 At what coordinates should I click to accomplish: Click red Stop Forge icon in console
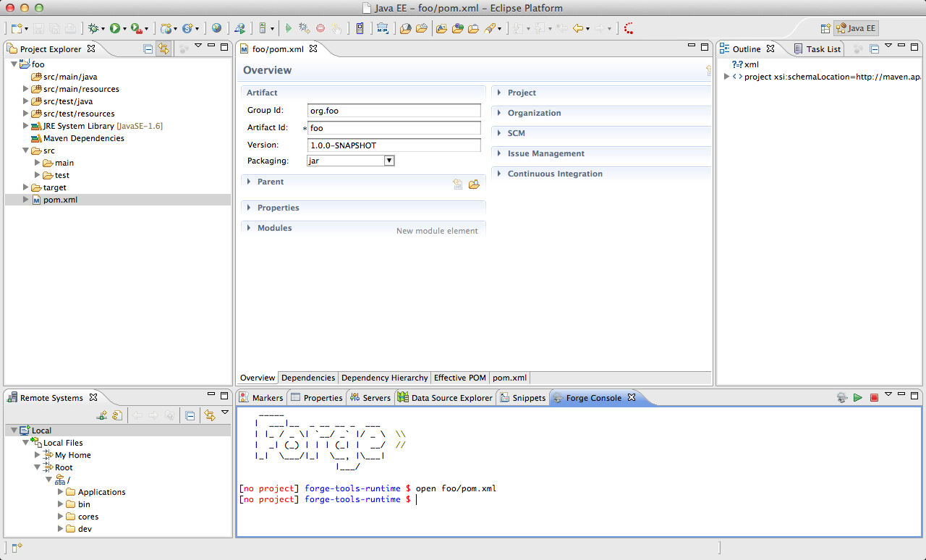coord(874,397)
